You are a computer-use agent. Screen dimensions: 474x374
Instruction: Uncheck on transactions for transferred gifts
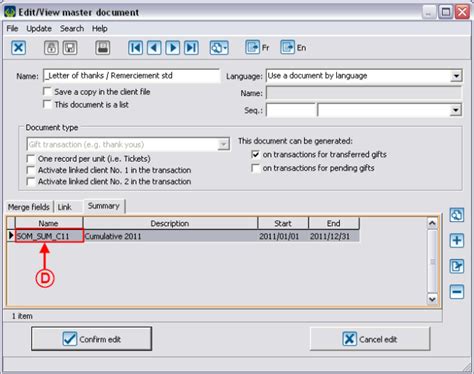coord(255,154)
